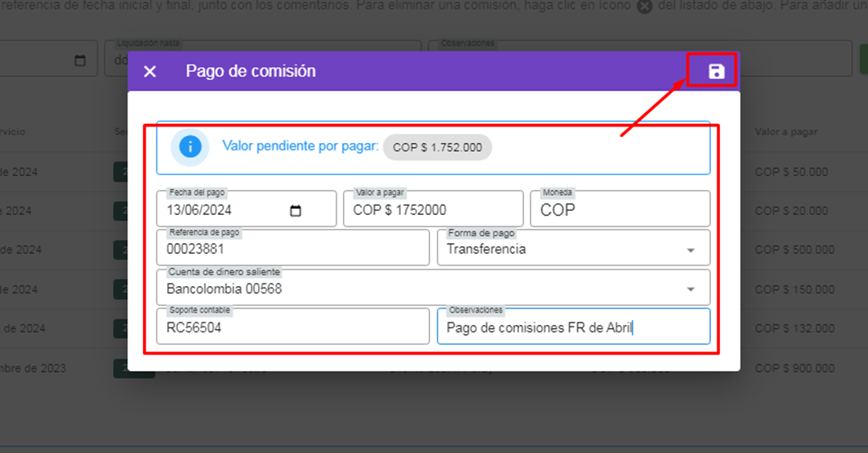Viewport: 868px width, 453px height.
Task: Click the Fecha del pago date field
Action: [x=223, y=211]
